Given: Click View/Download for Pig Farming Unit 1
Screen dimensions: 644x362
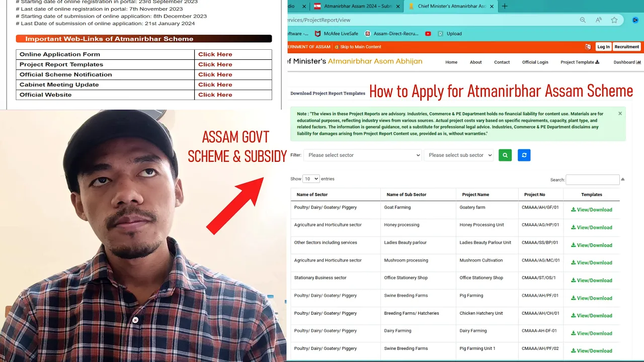Looking at the screenshot, I should [592, 351].
